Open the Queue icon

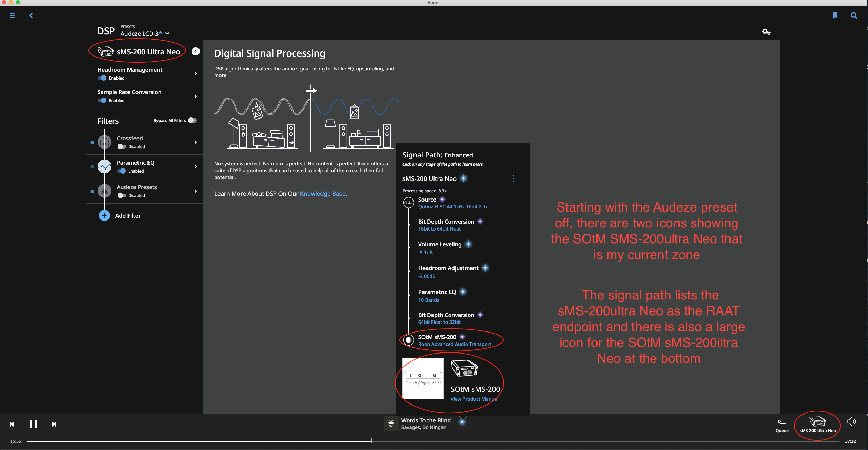782,421
